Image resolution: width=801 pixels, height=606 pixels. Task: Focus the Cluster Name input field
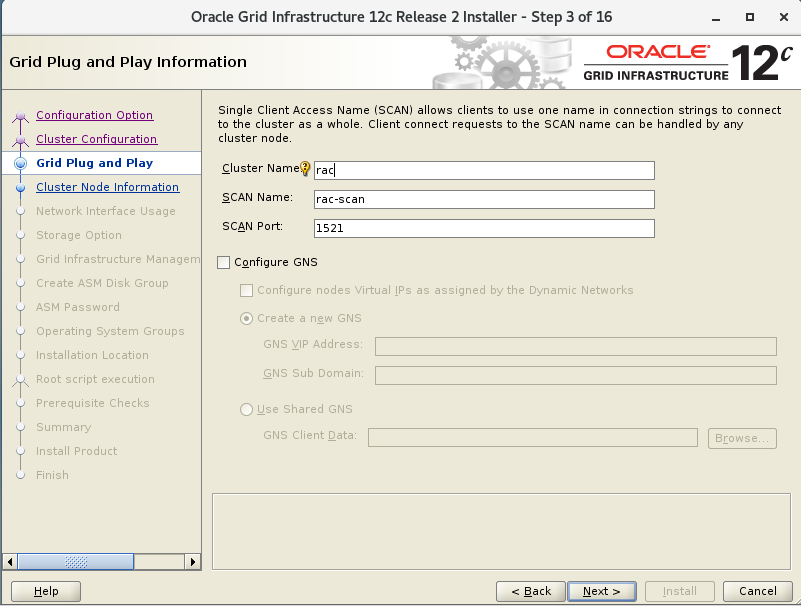[x=484, y=171]
